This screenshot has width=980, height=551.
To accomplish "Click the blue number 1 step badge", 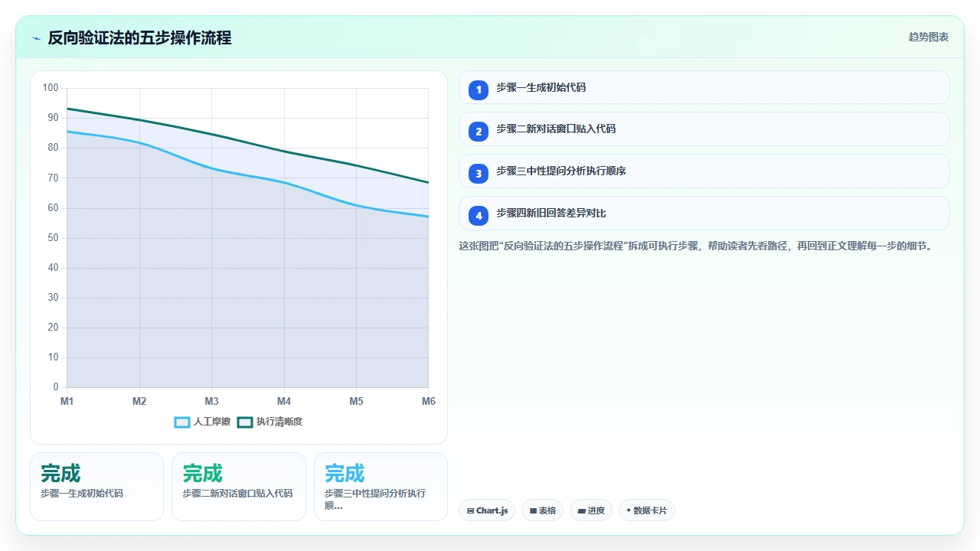I will (x=479, y=90).
